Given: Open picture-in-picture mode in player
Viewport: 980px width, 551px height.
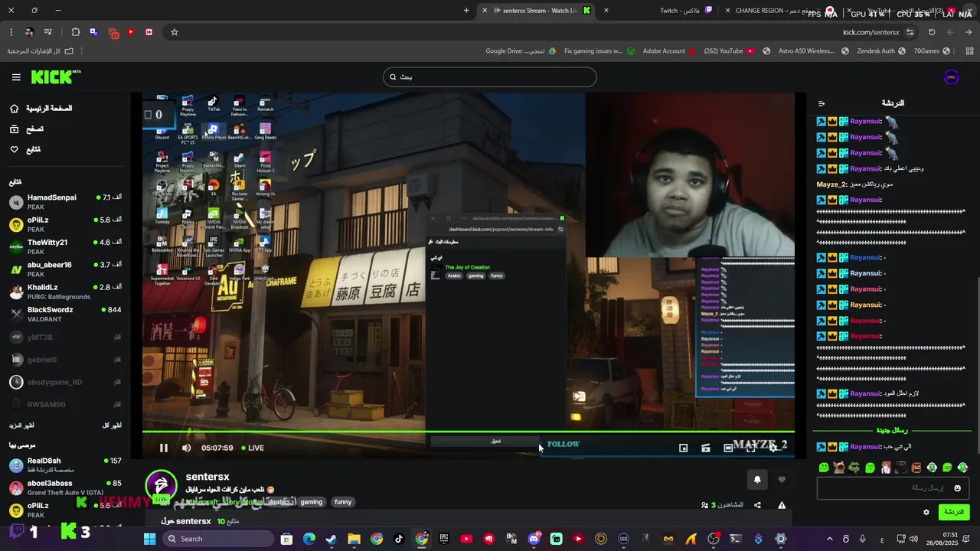Looking at the screenshot, I should point(683,448).
